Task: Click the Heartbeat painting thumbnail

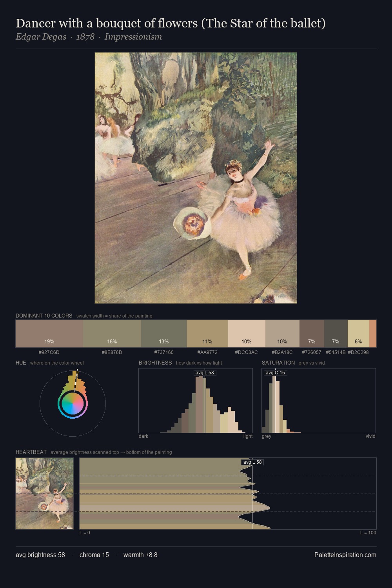Action: [x=45, y=494]
